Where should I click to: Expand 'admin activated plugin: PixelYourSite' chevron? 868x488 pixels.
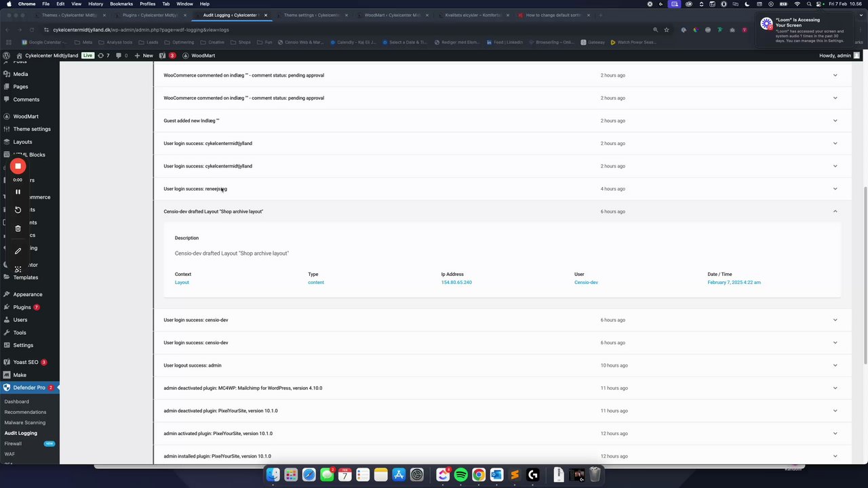coord(835,434)
